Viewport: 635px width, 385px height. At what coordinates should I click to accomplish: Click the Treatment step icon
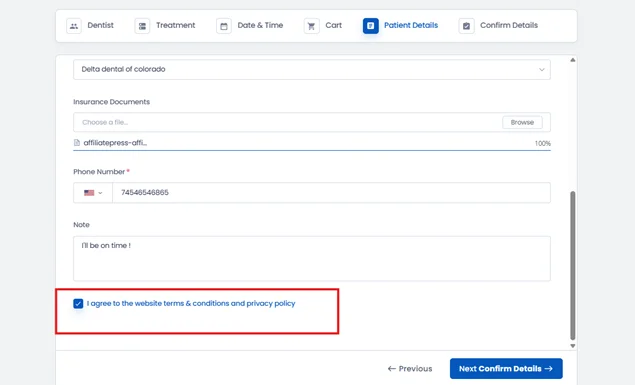pyautogui.click(x=142, y=26)
